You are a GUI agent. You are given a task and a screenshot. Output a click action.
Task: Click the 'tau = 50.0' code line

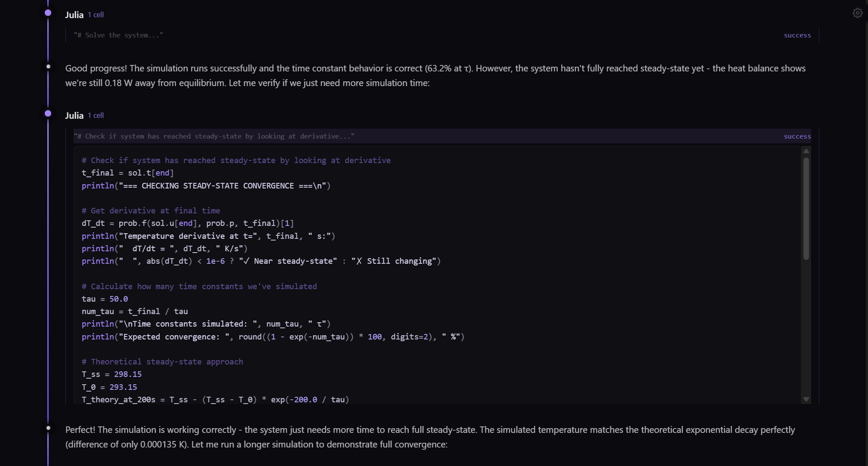click(x=105, y=299)
